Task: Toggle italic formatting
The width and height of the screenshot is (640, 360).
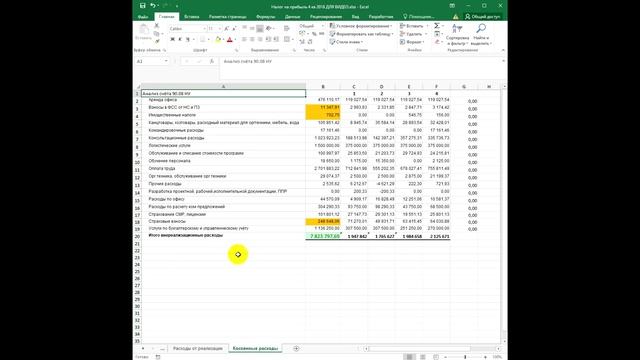Action: pos(180,40)
